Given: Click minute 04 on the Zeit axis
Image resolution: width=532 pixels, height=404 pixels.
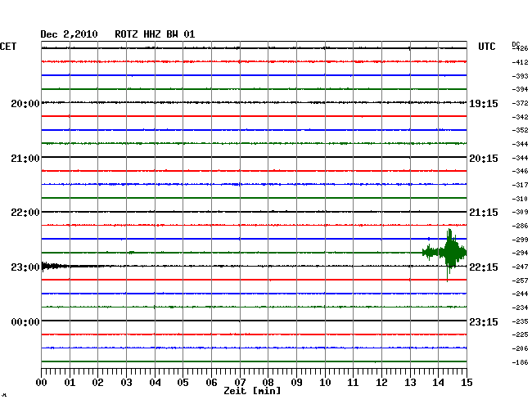Looking at the screenshot, I should (x=155, y=383).
